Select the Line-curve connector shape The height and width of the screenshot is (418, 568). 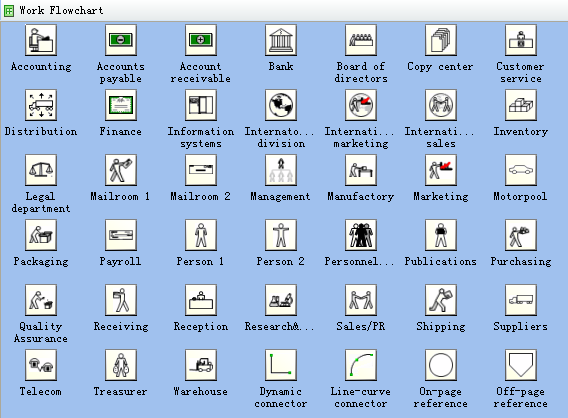(361, 365)
